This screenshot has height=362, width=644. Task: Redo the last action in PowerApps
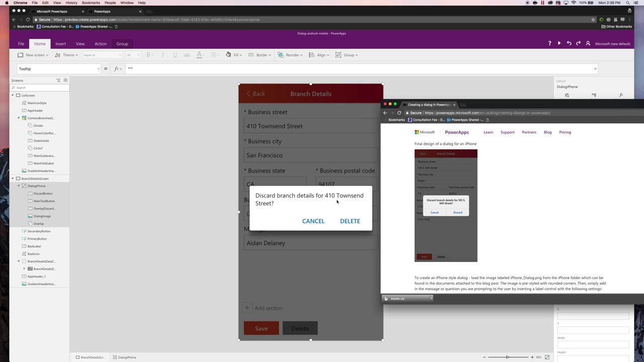click(x=578, y=44)
